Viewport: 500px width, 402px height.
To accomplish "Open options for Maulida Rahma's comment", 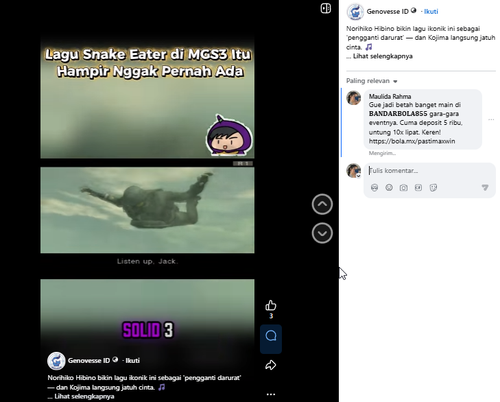I will (x=491, y=119).
